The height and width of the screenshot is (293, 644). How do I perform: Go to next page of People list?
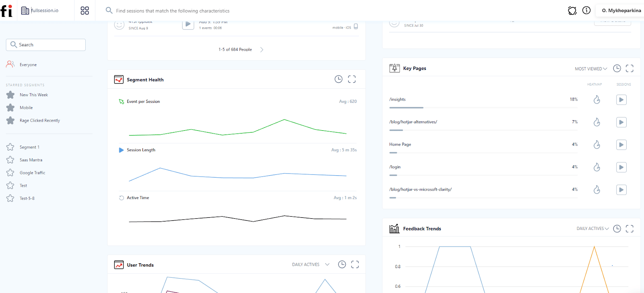[262, 50]
